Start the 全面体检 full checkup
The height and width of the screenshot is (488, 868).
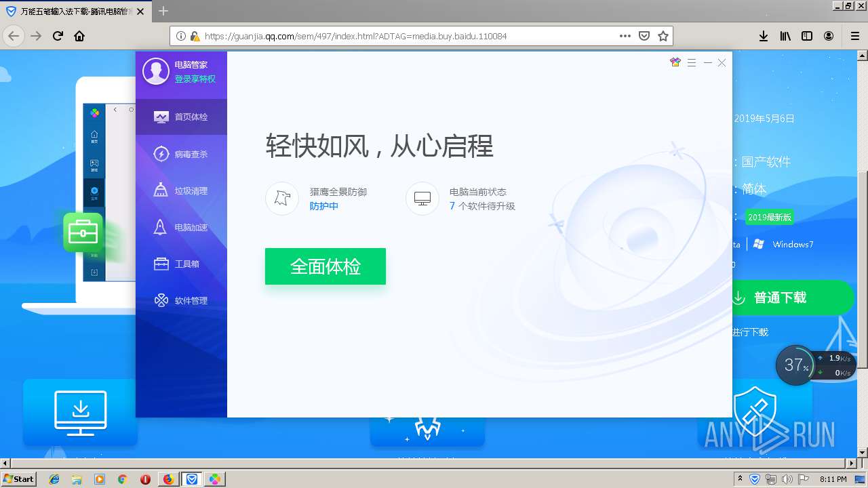pos(325,266)
